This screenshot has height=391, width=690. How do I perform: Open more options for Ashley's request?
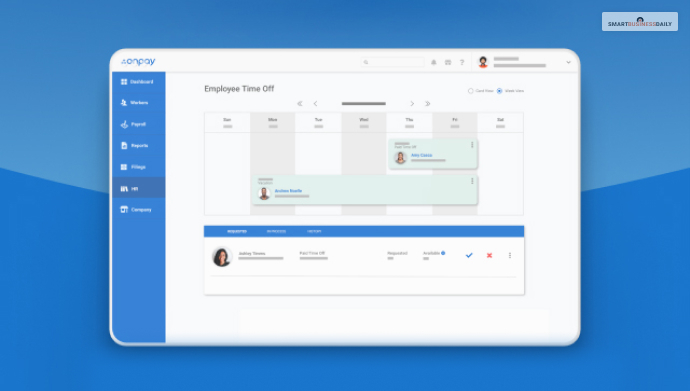510,256
